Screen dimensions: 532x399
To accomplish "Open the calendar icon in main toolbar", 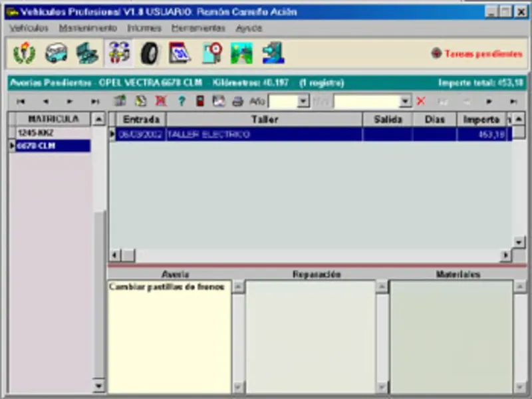I will [180, 53].
